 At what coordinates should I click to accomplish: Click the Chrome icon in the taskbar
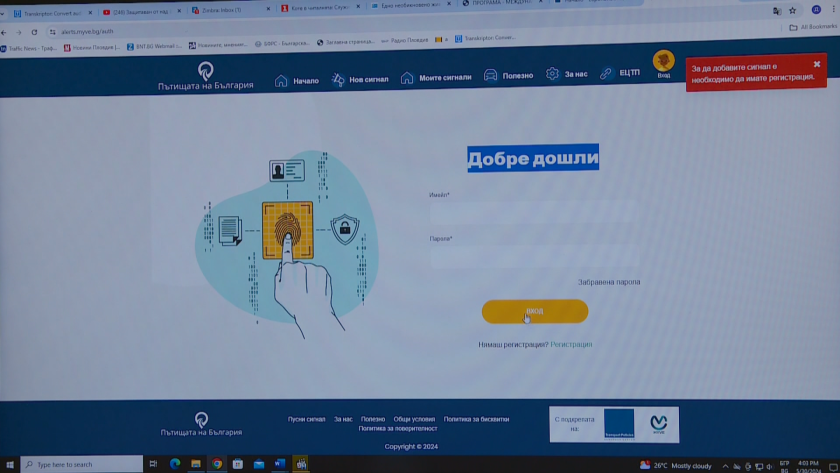[x=217, y=464]
